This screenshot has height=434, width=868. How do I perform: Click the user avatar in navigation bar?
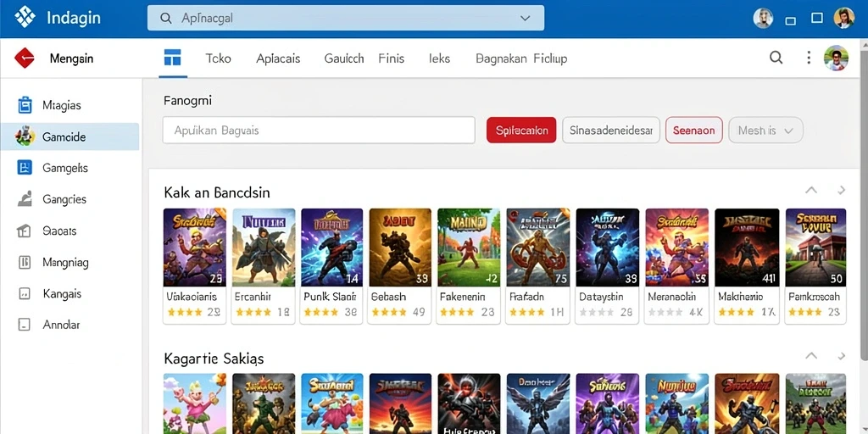pos(836,58)
